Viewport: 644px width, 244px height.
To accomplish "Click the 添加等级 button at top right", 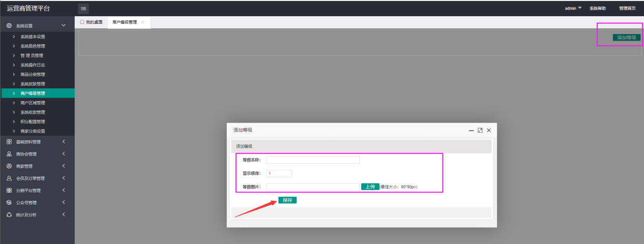I will [626, 38].
